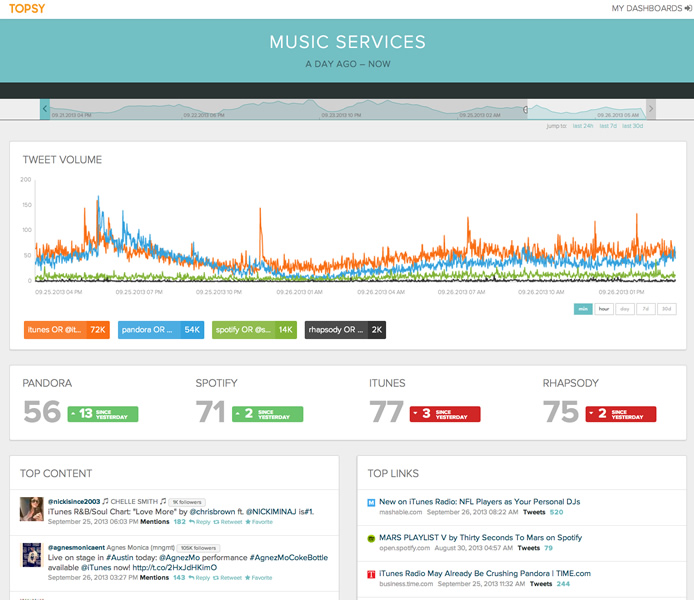Open @chrisbrown mention in first tweet
The height and width of the screenshot is (600, 694).
click(x=212, y=512)
